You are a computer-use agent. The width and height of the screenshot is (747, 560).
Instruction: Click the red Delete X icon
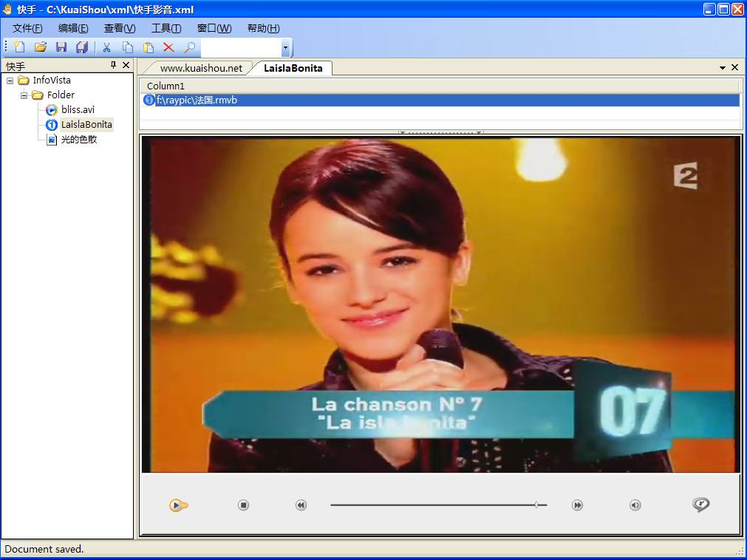168,47
